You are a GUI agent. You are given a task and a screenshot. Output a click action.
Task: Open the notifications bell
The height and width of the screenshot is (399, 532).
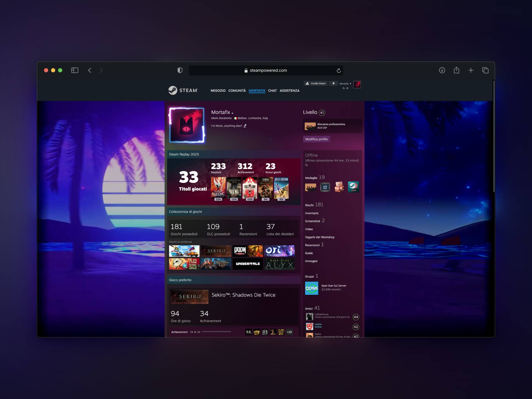pyautogui.click(x=333, y=83)
